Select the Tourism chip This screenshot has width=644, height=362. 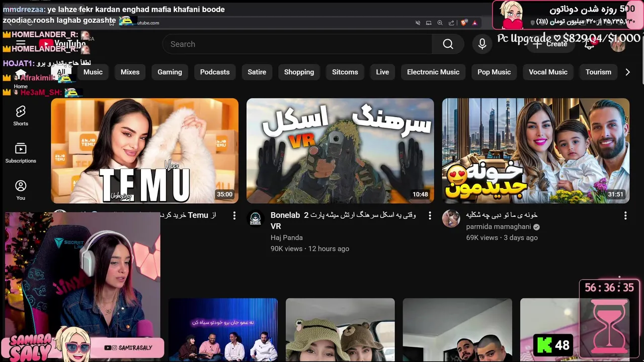pyautogui.click(x=598, y=72)
